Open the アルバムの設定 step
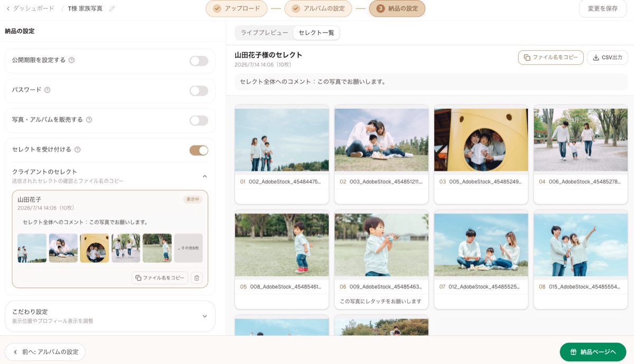 (x=318, y=8)
